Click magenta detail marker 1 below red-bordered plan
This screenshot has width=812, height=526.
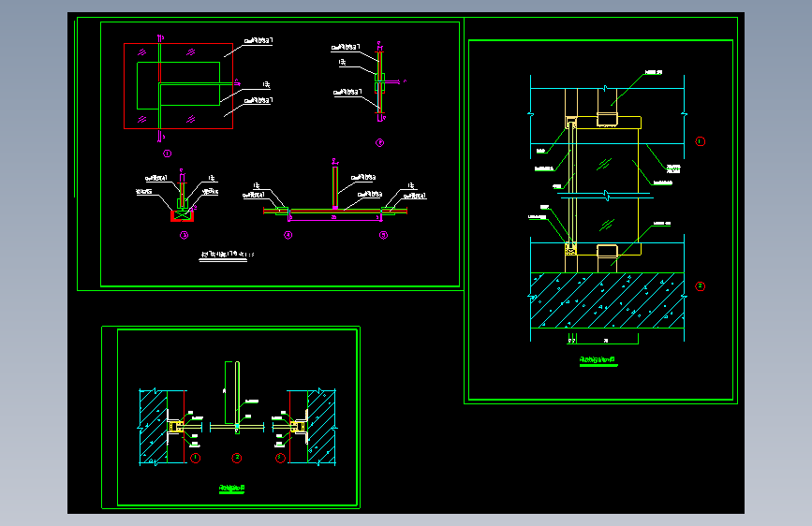[x=168, y=153]
